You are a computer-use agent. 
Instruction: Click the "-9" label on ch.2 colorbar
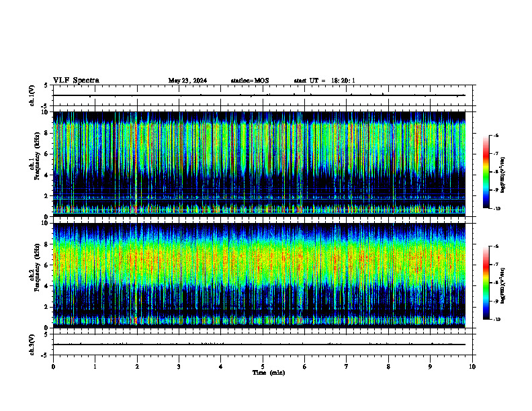[496, 301]
